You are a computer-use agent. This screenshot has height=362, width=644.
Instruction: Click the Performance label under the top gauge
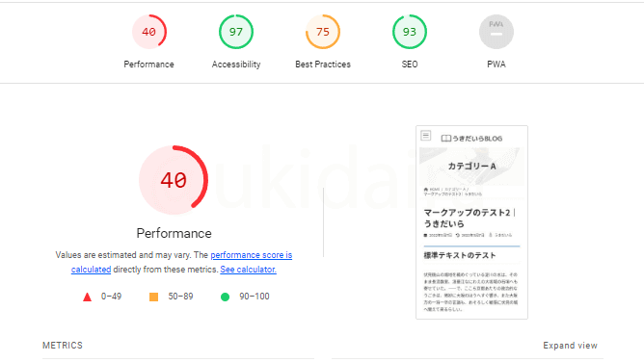click(x=148, y=65)
